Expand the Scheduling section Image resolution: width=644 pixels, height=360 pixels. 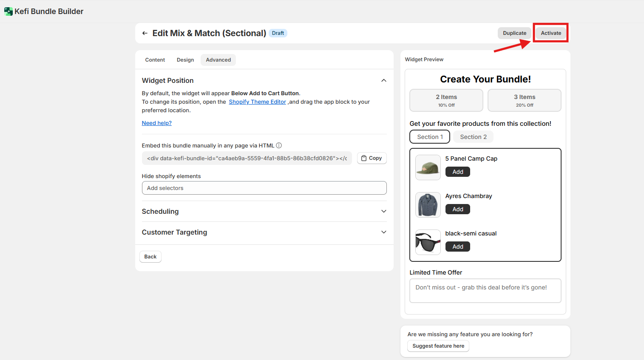(x=383, y=211)
